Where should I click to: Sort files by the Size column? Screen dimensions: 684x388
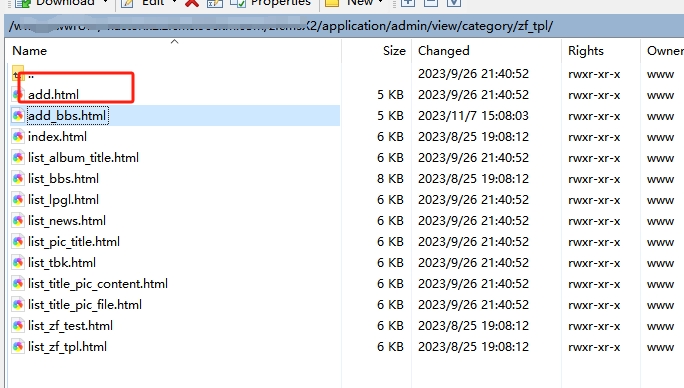click(x=394, y=51)
